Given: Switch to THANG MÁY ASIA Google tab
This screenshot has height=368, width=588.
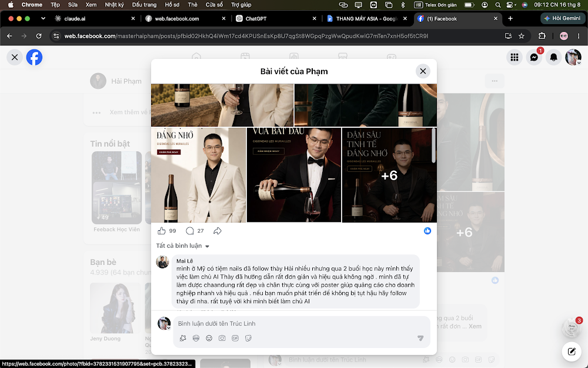Looking at the screenshot, I should [x=366, y=18].
